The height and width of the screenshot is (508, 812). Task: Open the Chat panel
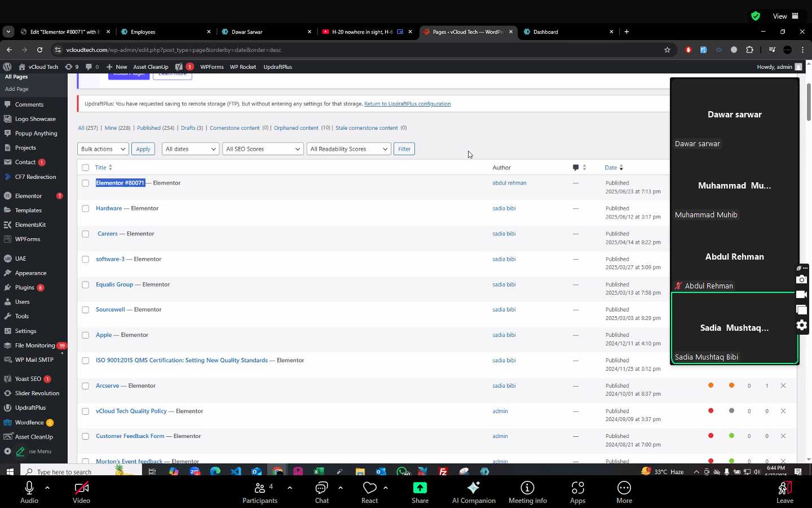point(321,492)
